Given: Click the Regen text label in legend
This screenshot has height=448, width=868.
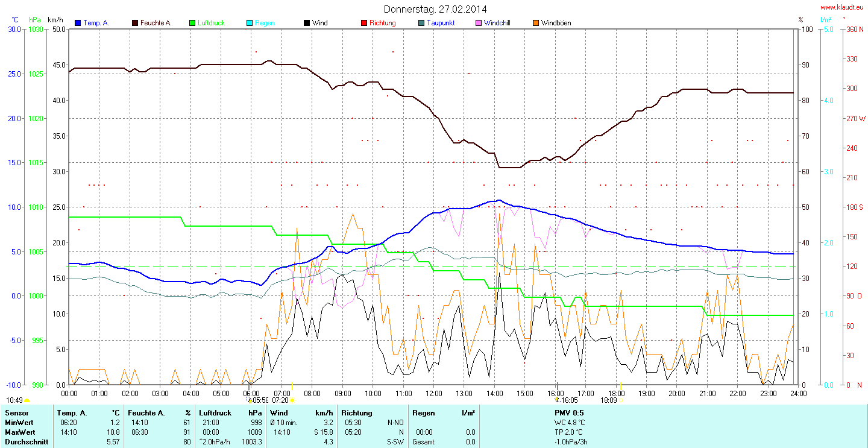Looking at the screenshot, I should click(265, 23).
